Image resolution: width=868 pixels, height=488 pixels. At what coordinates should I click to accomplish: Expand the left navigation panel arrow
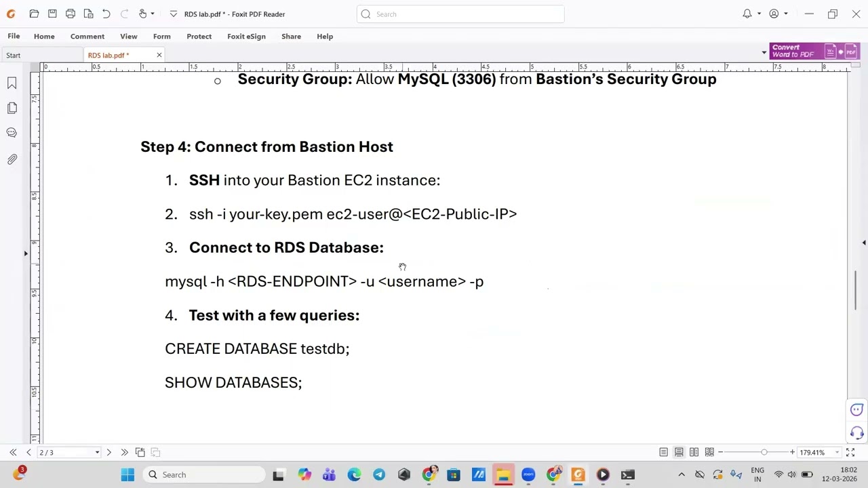[x=26, y=253]
